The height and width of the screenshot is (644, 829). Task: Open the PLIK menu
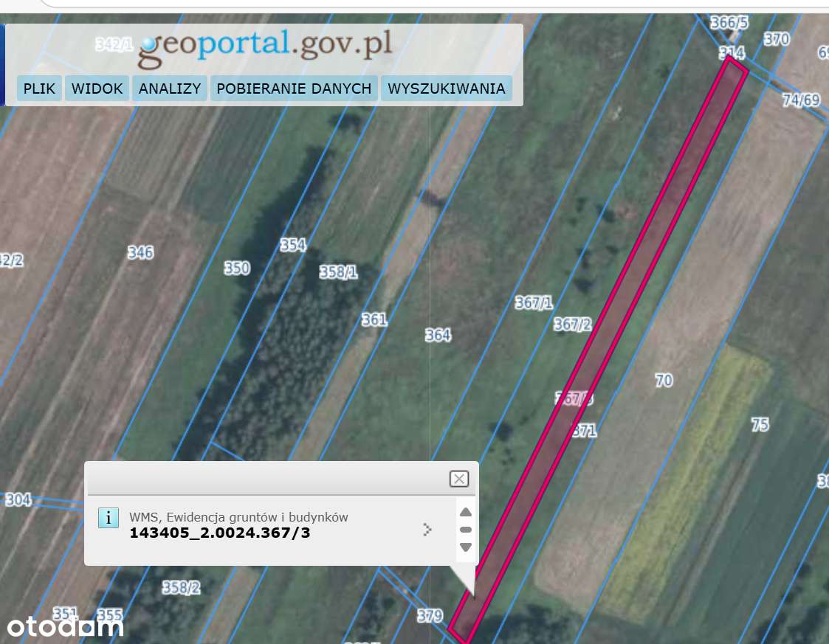click(39, 89)
